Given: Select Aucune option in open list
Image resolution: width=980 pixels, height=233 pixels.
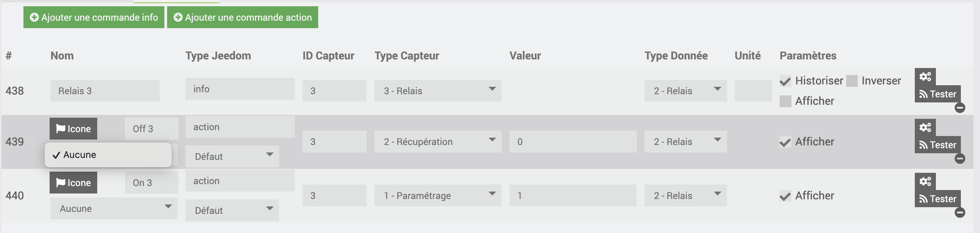Looking at the screenshot, I should pyautogui.click(x=108, y=155).
